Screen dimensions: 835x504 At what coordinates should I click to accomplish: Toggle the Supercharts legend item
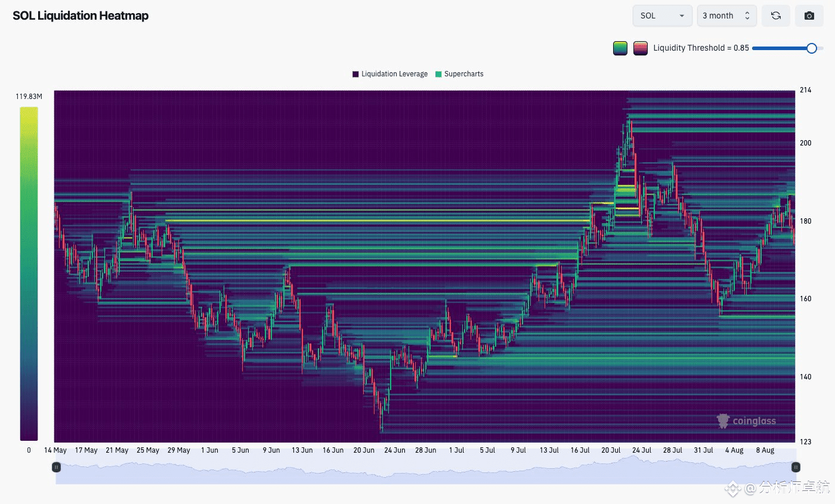point(459,74)
